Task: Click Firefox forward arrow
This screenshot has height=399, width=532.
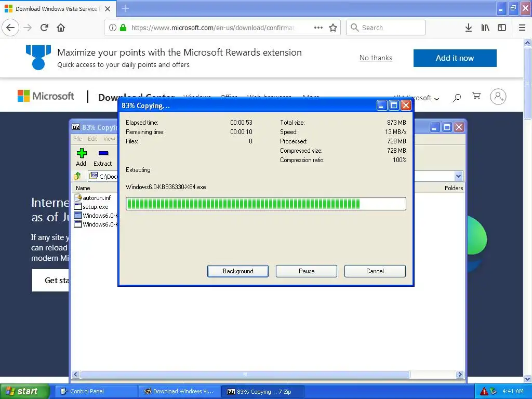Action: (28, 28)
